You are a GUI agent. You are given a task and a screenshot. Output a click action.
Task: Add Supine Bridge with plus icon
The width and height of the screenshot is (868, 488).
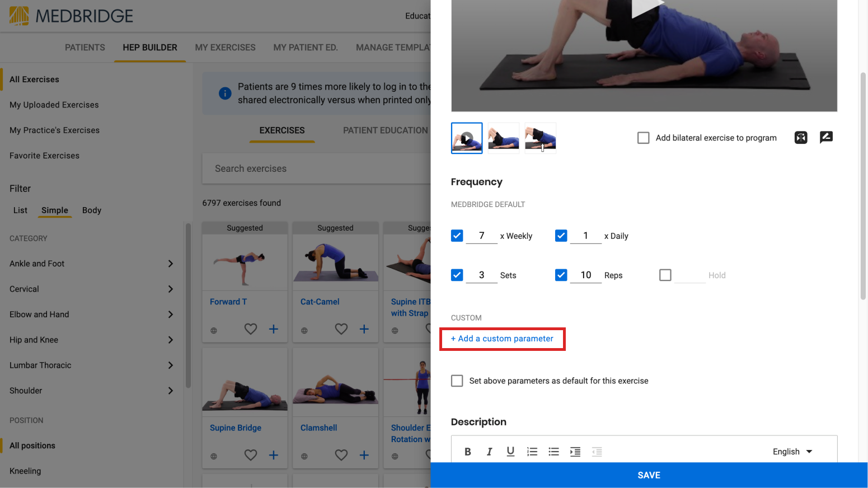(274, 455)
